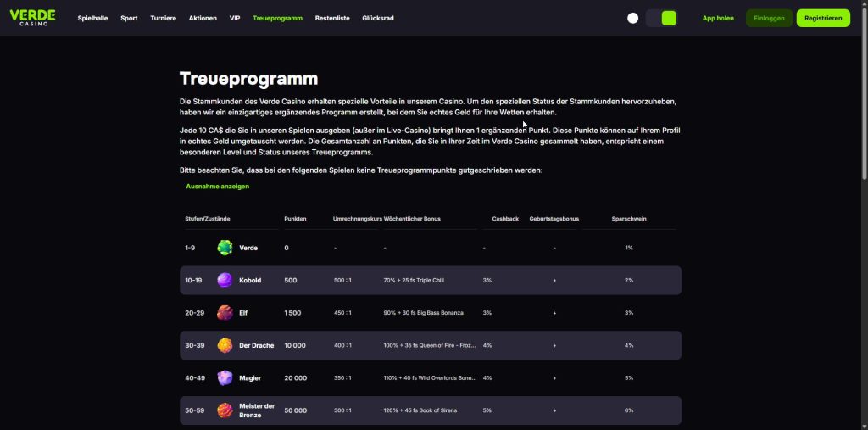Click the Stufen/Zustände column header
The height and width of the screenshot is (430, 868).
[208, 219]
